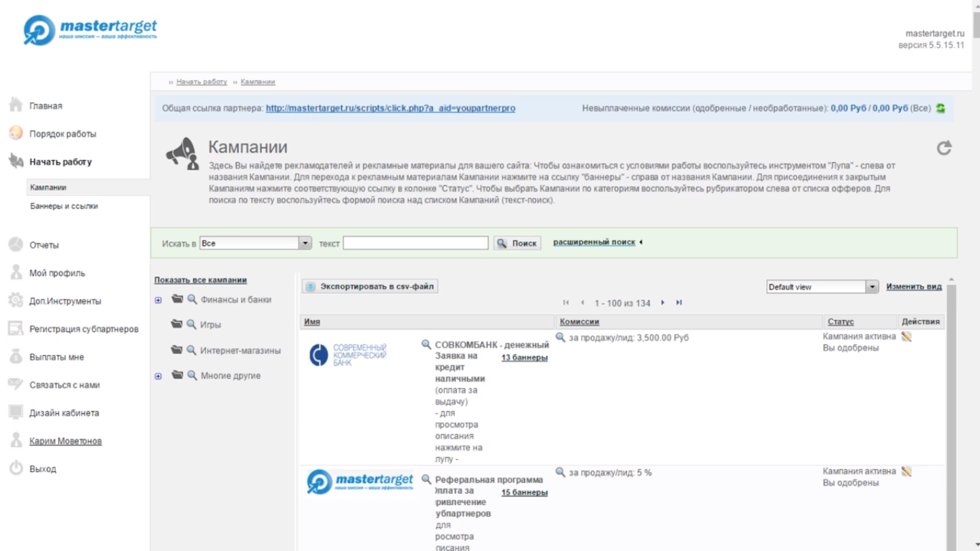Click the pencil action icon in the Реферальная программа row
Screen dimensions: 980x551
[x=907, y=471]
